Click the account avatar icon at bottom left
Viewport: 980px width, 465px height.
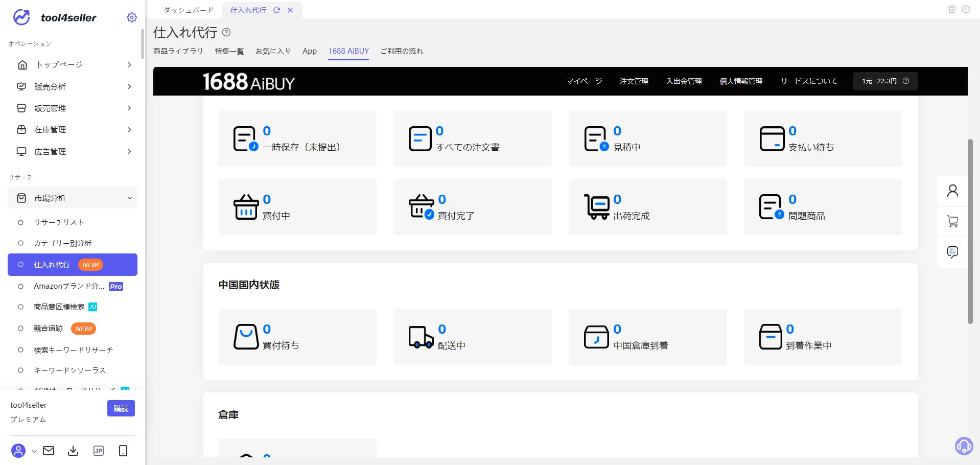[x=18, y=451]
